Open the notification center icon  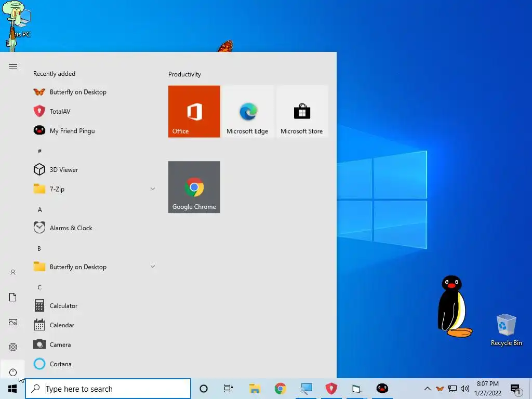click(516, 389)
